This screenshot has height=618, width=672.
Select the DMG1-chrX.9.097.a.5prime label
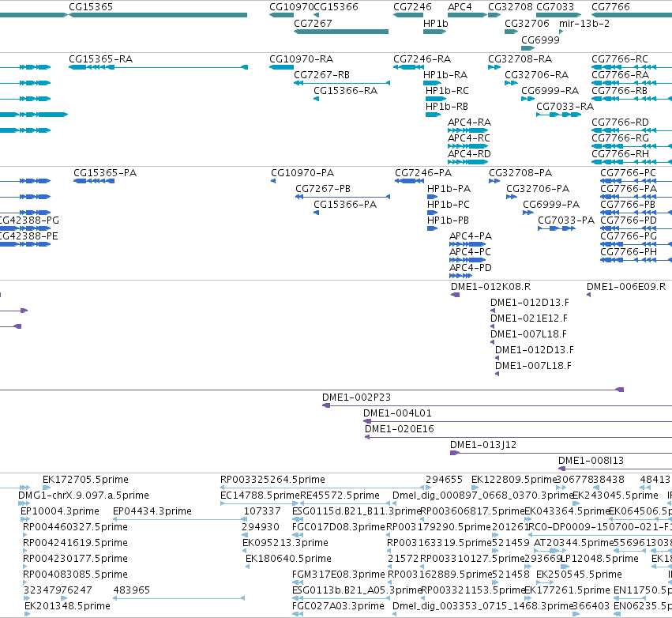point(84,496)
